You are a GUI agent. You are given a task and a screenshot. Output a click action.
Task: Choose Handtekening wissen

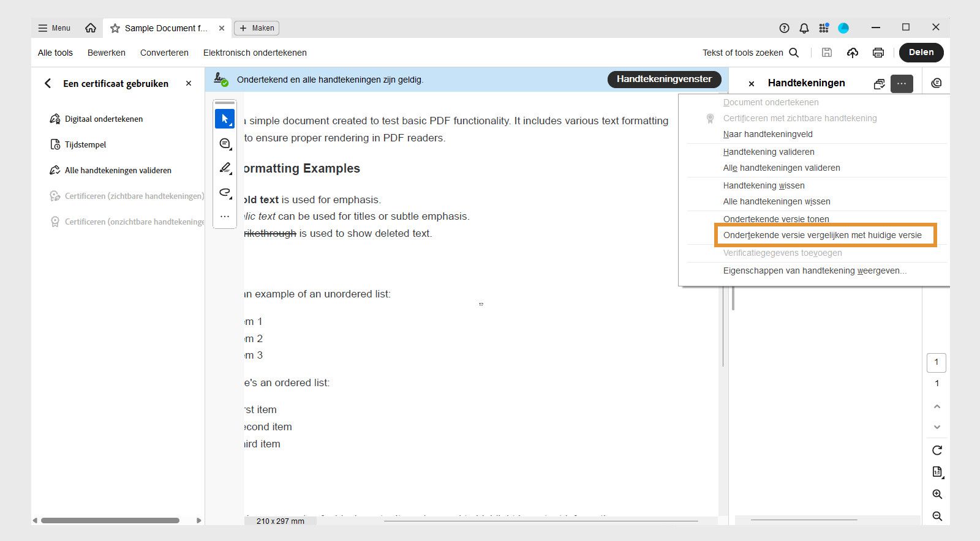[764, 185]
